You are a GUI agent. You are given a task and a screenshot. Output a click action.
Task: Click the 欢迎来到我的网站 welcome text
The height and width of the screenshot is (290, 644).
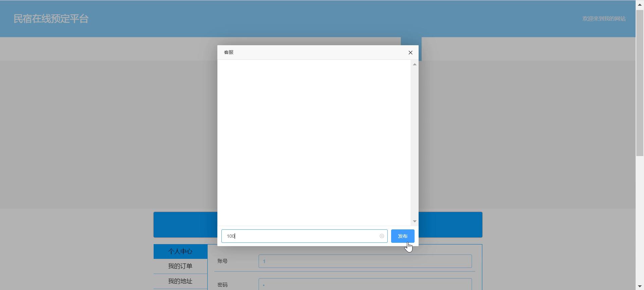point(604,19)
